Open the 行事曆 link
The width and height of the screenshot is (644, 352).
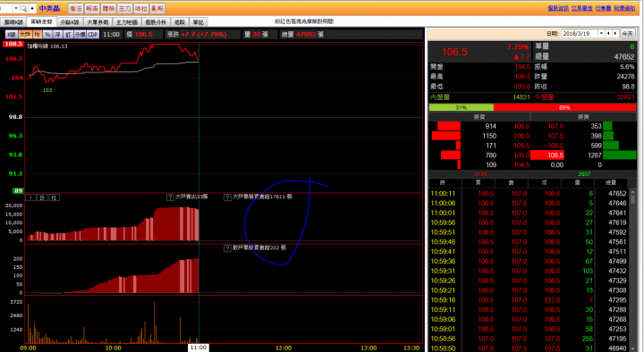(603, 8)
